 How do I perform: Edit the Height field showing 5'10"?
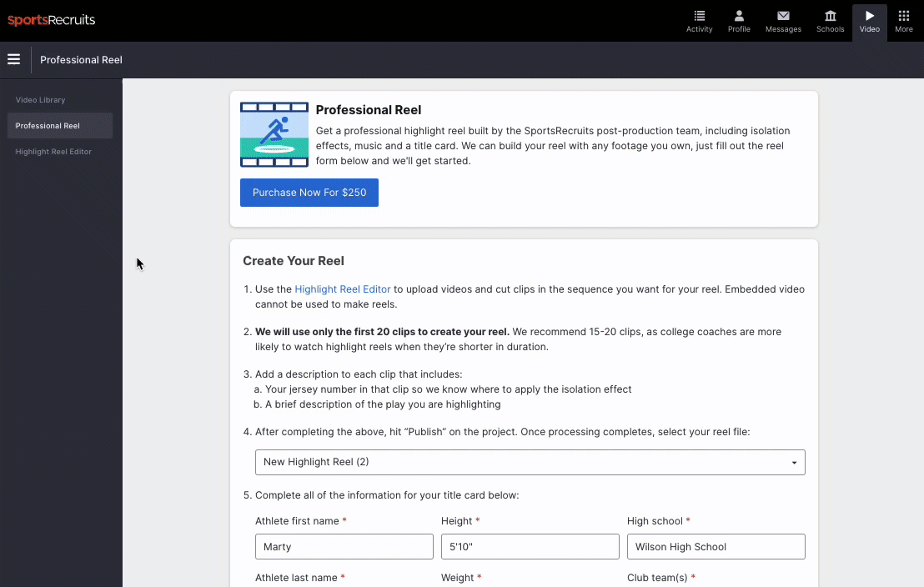tap(530, 547)
